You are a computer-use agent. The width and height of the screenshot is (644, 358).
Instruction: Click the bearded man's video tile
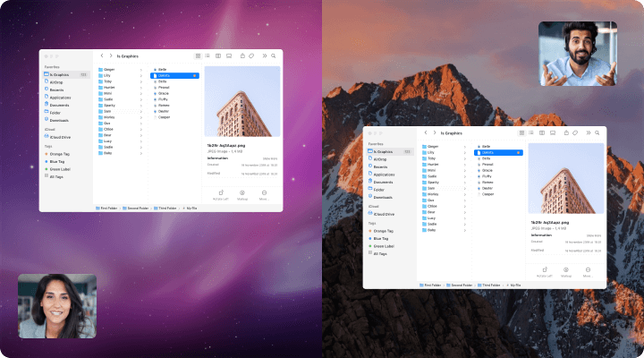coord(578,54)
